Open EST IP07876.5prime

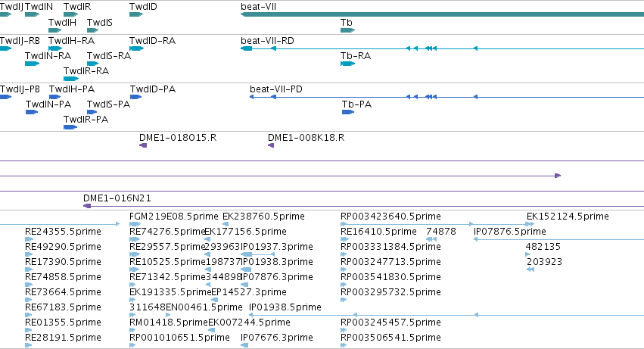pos(510,232)
